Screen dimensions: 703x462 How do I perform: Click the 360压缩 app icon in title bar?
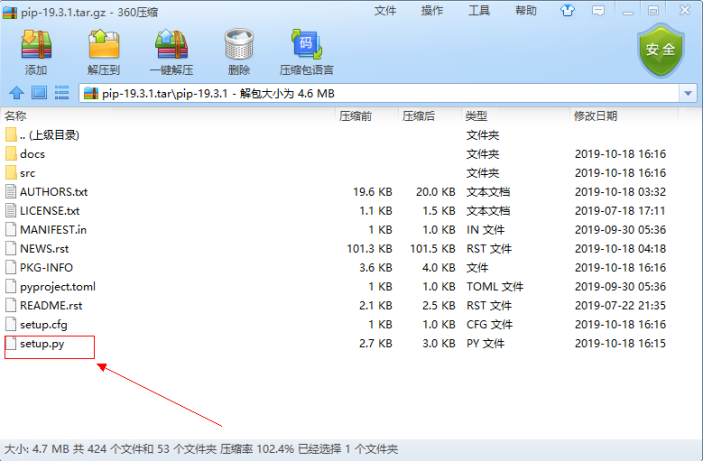(x=10, y=12)
